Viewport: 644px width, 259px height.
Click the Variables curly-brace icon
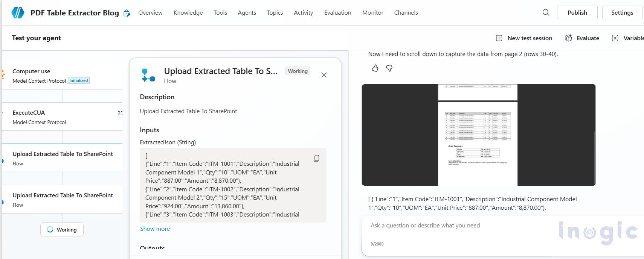pyautogui.click(x=615, y=38)
